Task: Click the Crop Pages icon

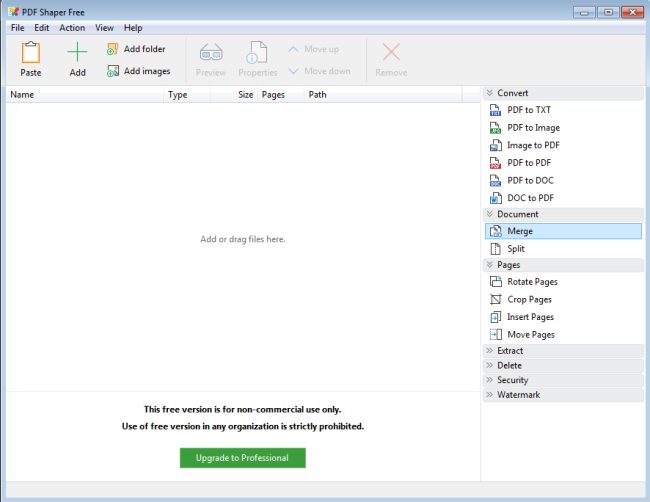Action: (x=495, y=299)
